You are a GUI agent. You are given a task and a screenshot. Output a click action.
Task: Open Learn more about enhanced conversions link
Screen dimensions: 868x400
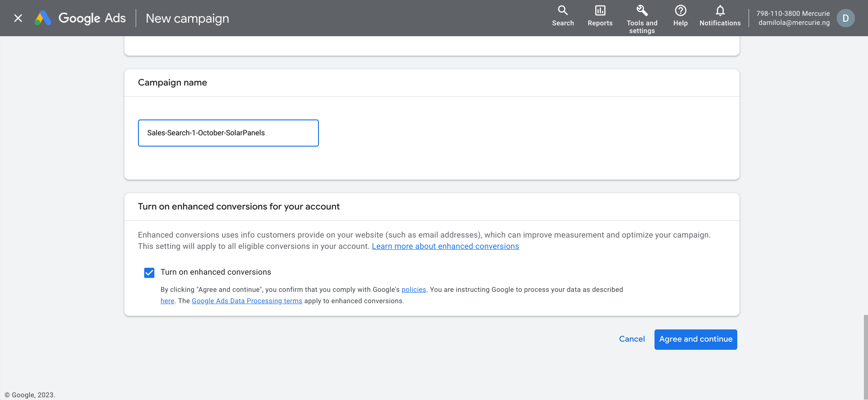(x=445, y=246)
